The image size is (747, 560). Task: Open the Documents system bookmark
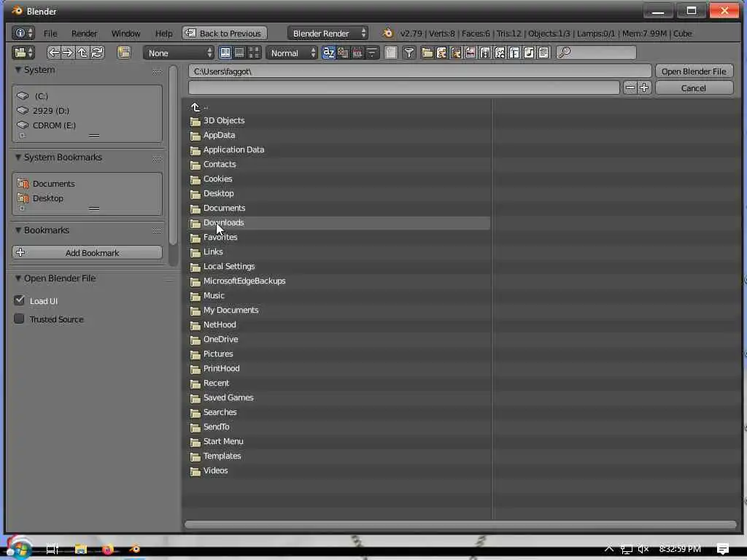click(x=88, y=183)
